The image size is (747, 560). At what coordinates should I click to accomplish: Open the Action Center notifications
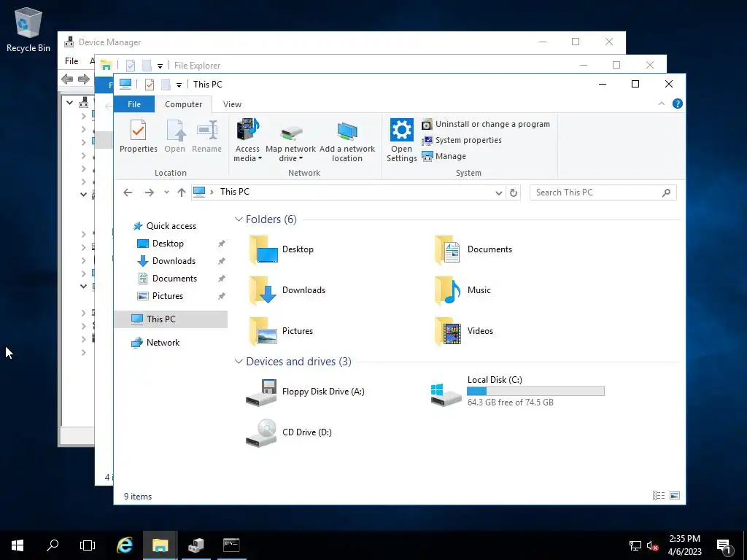tap(724, 545)
